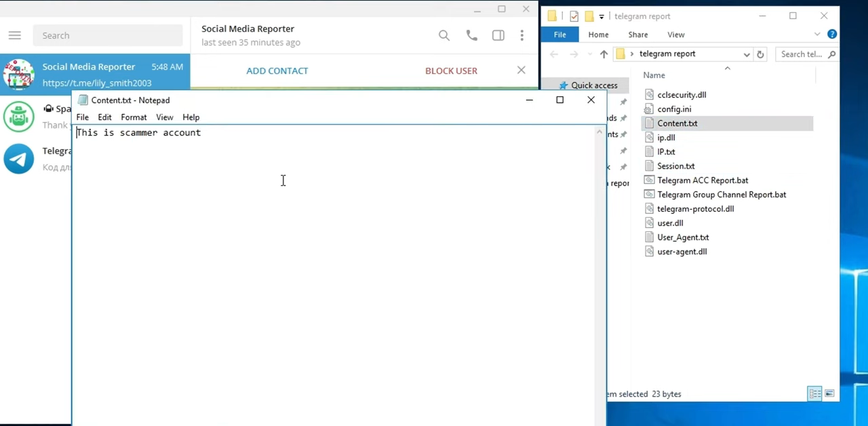Click config.ini file icon

[x=649, y=109]
